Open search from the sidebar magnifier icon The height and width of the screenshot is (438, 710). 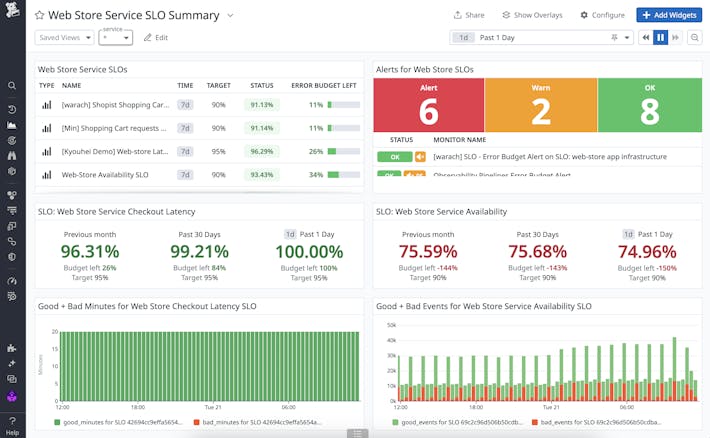(x=12, y=87)
